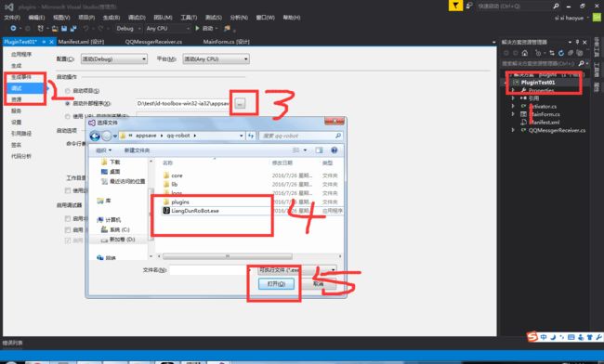Click the navigate backward toolbar icon
This screenshot has height=364, width=604.
click(13, 29)
